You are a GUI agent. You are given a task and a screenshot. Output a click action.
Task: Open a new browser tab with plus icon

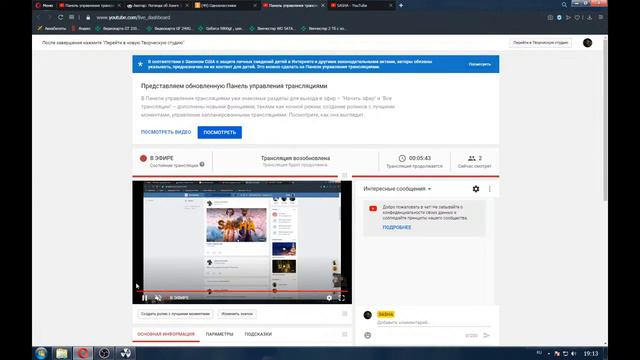401,5
